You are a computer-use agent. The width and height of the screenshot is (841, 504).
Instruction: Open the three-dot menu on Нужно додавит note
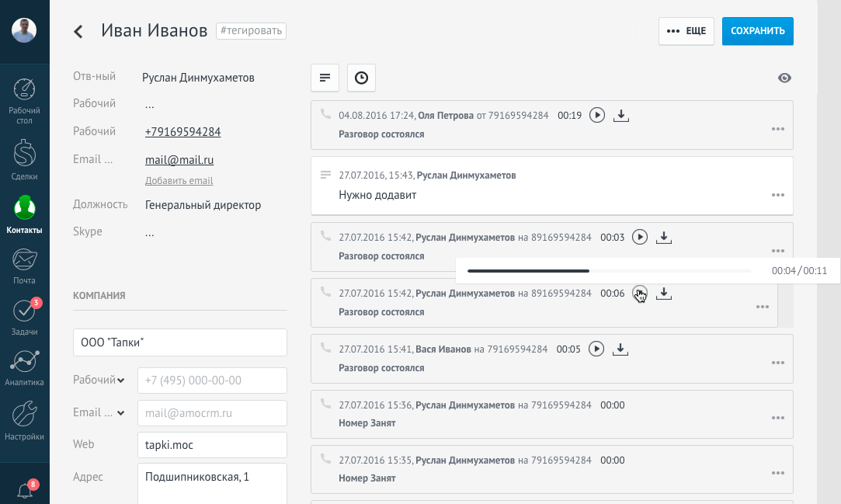click(x=777, y=195)
